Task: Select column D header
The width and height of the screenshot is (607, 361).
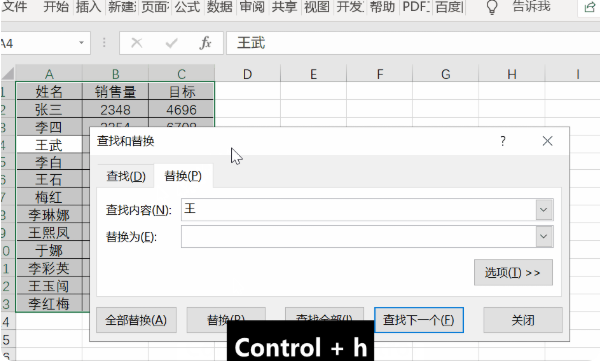Action: click(x=247, y=74)
